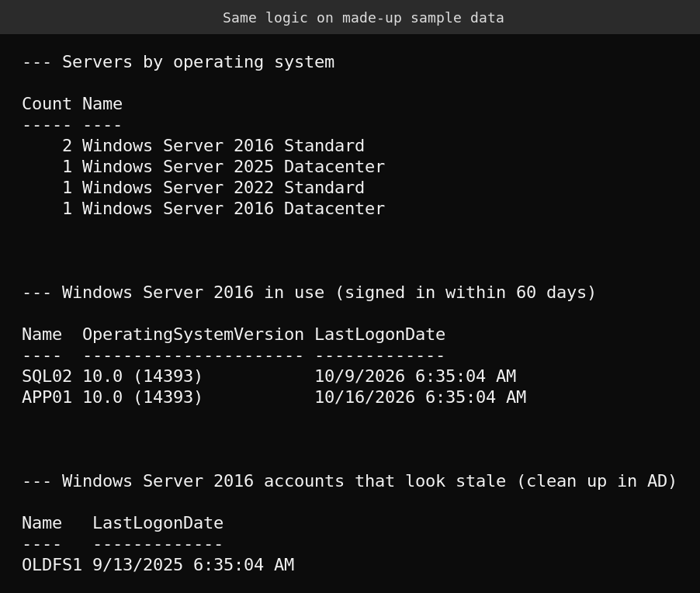The width and height of the screenshot is (700, 593).
Task: Click the heading '--- Servers by operating system'
Action: [x=178, y=62]
